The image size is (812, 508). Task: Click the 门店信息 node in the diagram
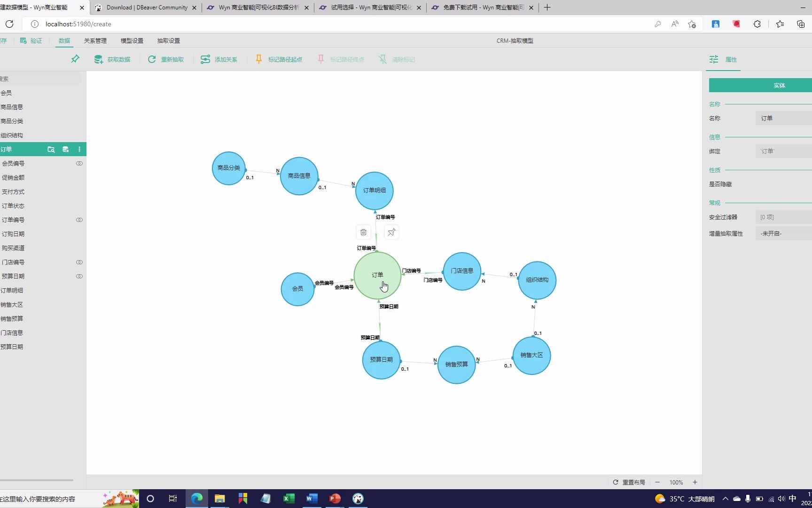462,271
